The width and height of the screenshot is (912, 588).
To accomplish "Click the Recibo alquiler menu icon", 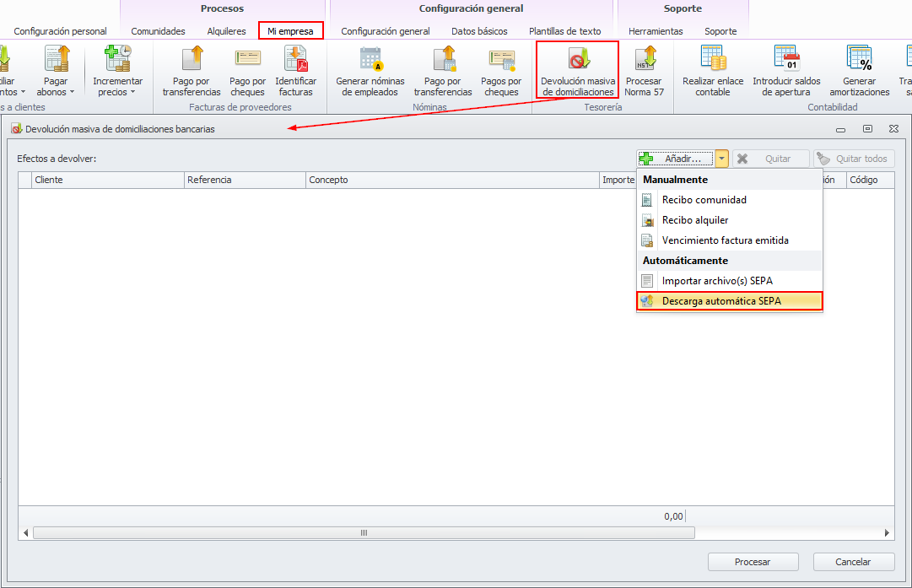I will click(x=647, y=220).
